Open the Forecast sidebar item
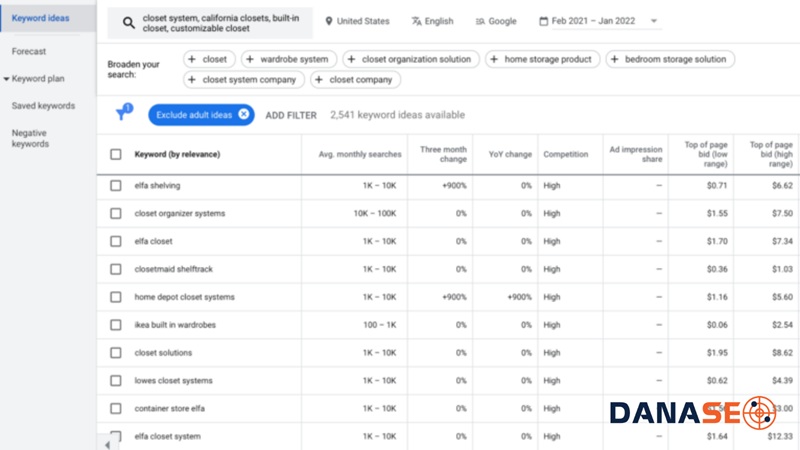This screenshot has height=450, width=800. click(29, 51)
